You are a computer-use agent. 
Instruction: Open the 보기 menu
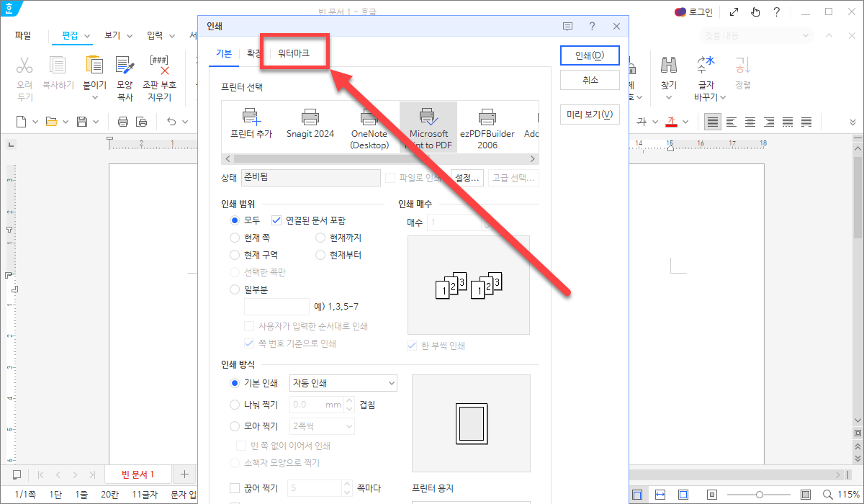[112, 35]
